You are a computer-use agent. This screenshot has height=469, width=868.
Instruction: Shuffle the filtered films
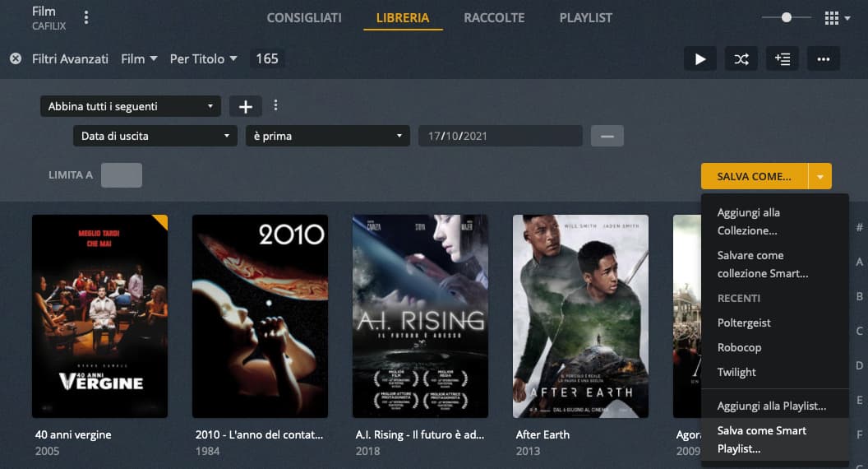pyautogui.click(x=741, y=58)
